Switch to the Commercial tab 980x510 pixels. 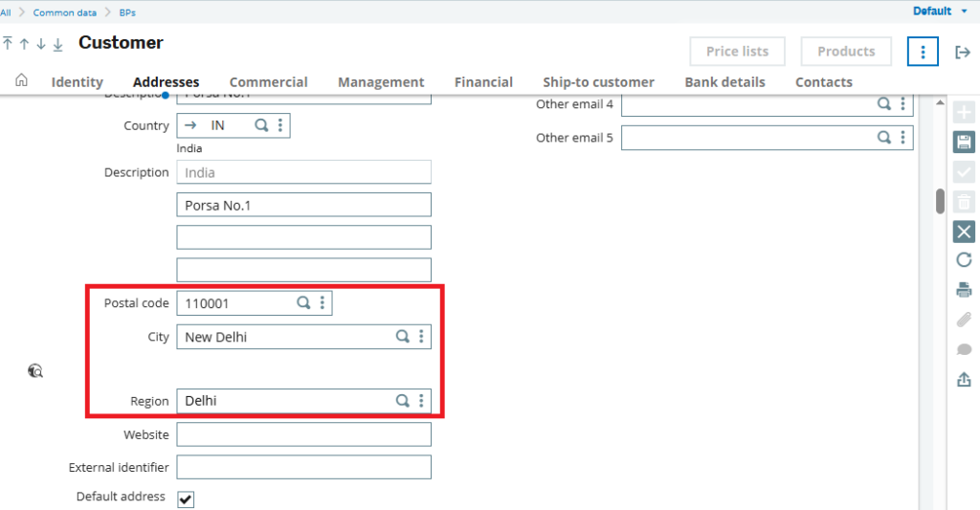[x=268, y=82]
